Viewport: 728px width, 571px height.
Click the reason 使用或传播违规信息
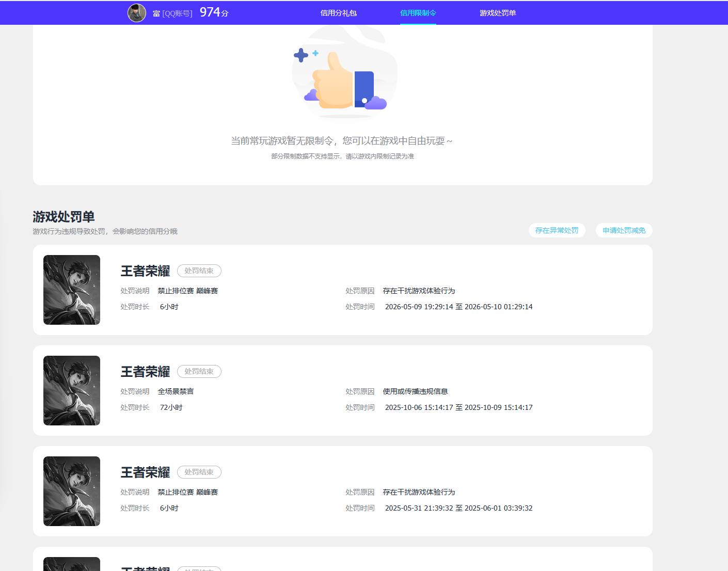pos(416,391)
